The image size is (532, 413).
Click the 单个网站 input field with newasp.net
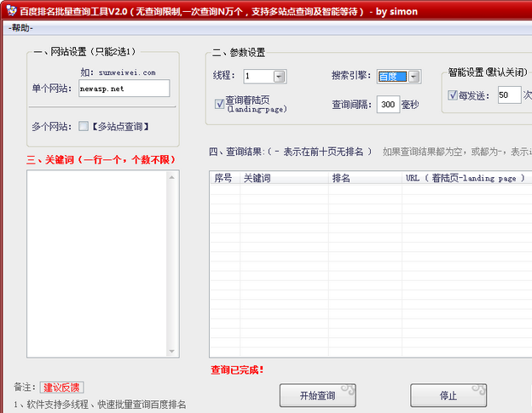pyautogui.click(x=123, y=89)
